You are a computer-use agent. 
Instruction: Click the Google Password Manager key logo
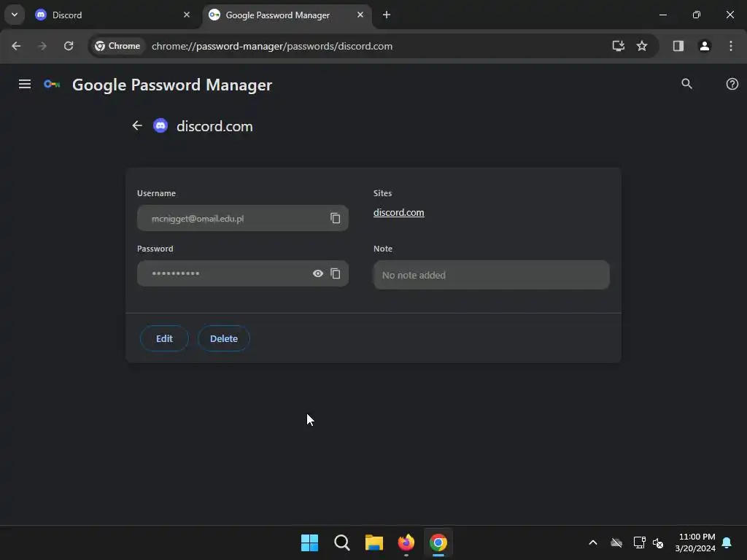coord(52,85)
